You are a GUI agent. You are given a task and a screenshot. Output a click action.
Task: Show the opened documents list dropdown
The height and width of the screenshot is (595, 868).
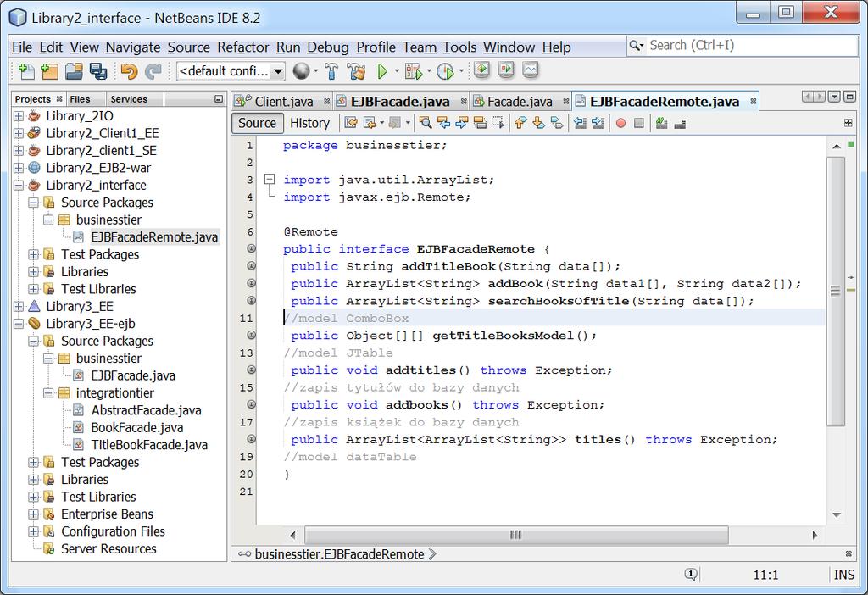(x=834, y=97)
